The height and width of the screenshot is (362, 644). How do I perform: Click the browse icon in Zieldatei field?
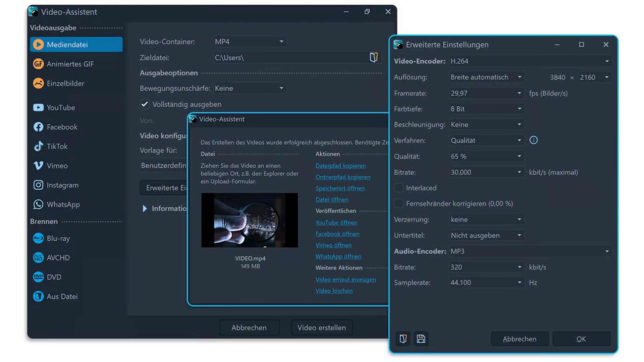pos(374,57)
